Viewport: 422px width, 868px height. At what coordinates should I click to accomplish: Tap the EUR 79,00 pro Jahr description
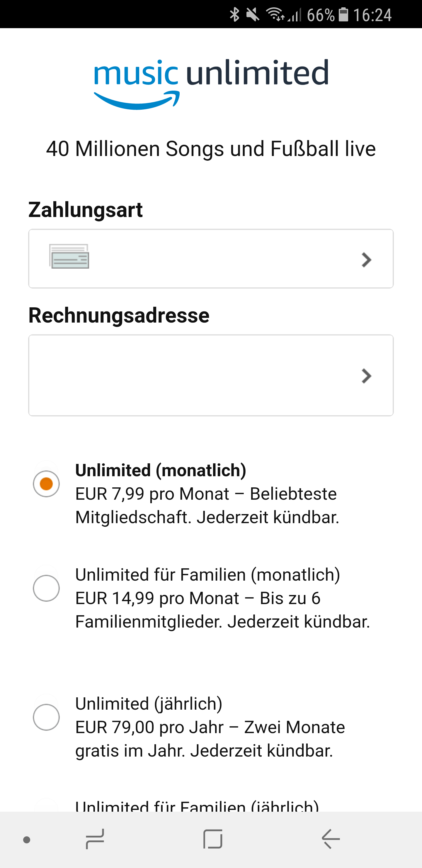click(210, 739)
